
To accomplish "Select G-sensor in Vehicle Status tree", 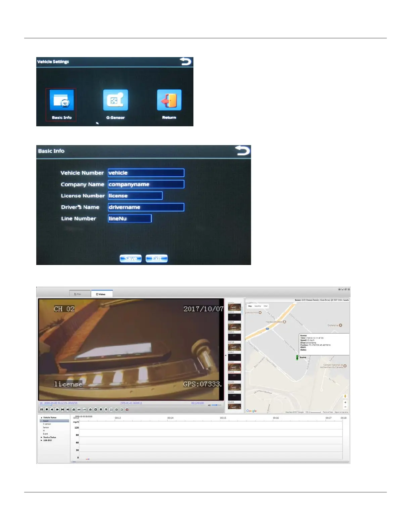I will [x=47, y=424].
